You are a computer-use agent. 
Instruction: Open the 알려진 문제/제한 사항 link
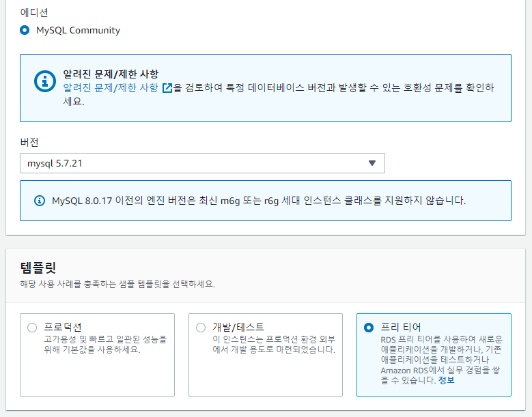click(111, 88)
